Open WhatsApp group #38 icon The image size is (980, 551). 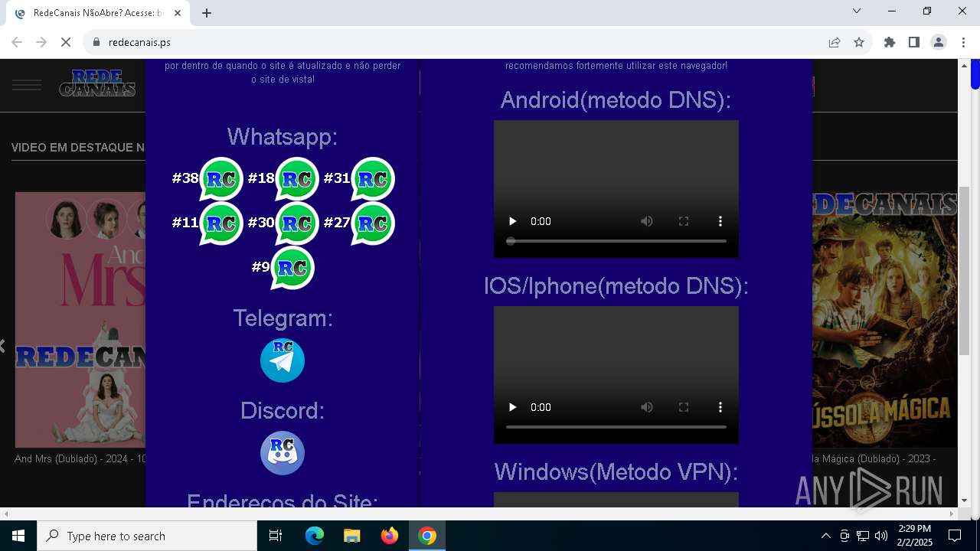(220, 179)
